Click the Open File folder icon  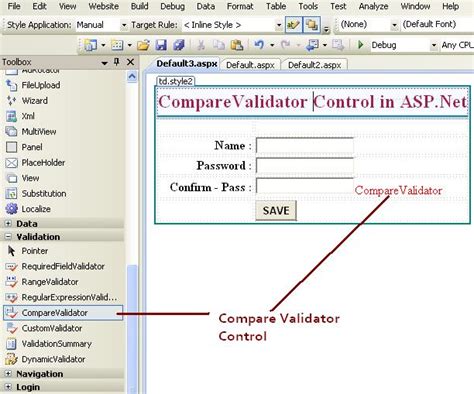click(143, 45)
